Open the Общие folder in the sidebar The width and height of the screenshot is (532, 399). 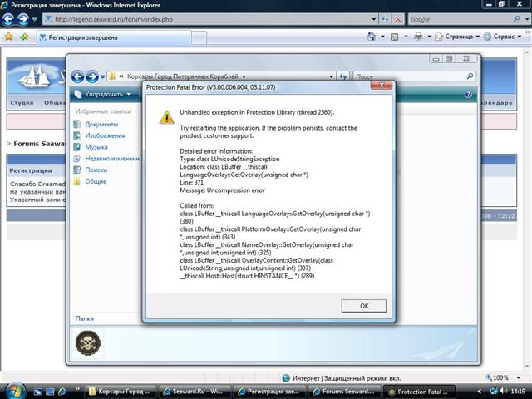coord(95,181)
